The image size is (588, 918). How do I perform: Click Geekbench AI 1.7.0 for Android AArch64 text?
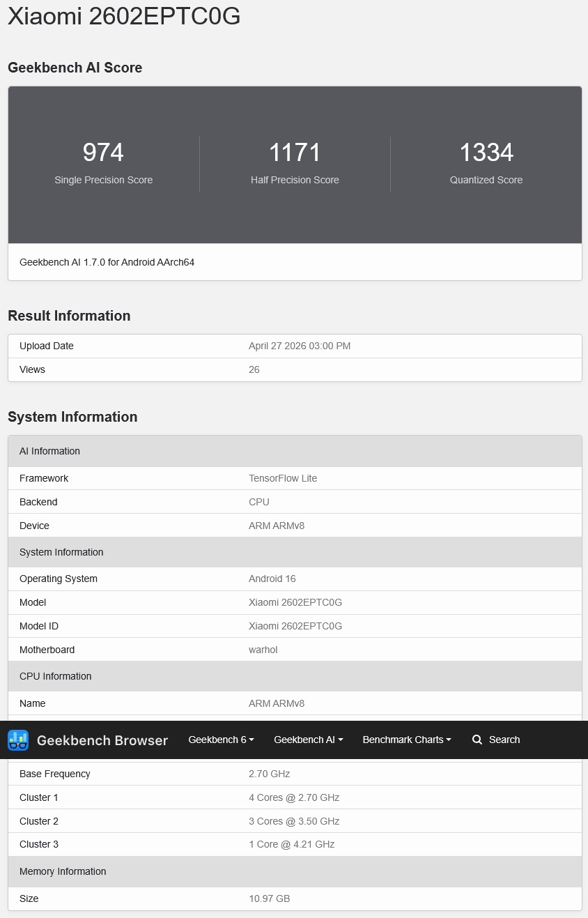pyautogui.click(x=107, y=262)
